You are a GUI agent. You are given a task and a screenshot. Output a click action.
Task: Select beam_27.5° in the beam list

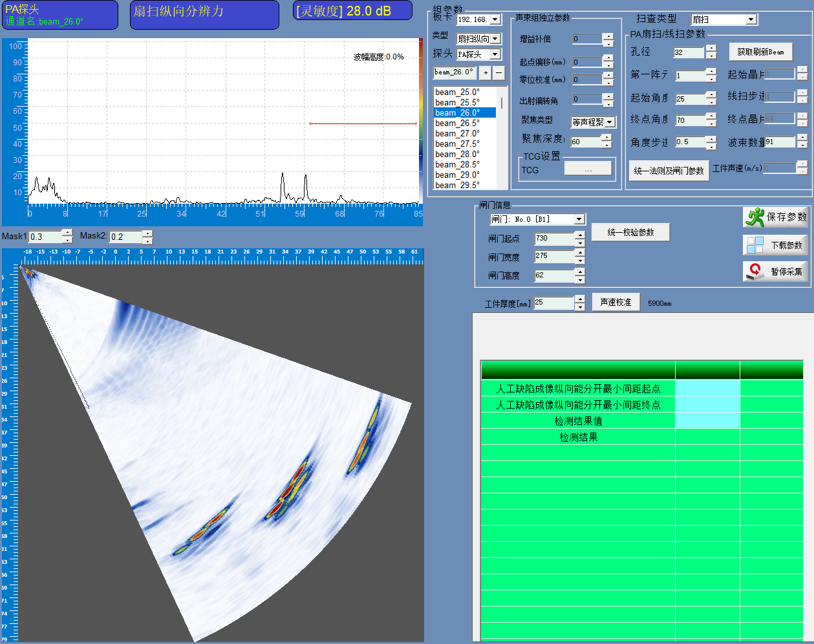coord(458,144)
